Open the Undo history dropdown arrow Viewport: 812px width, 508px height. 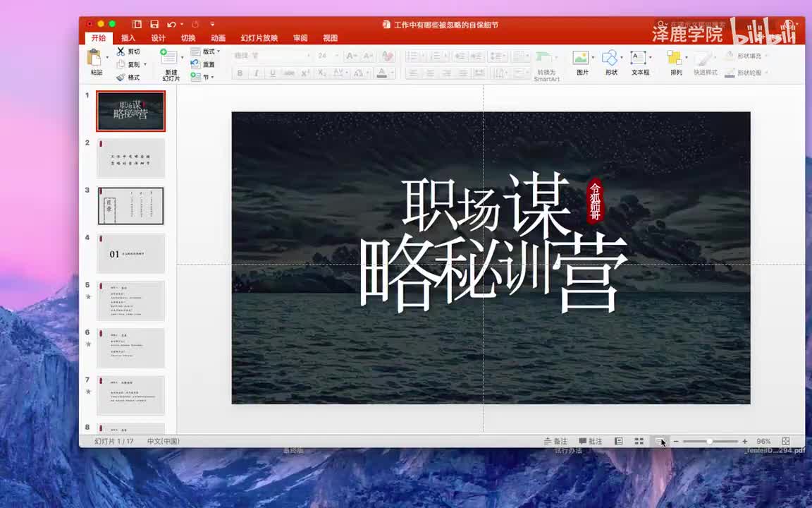pos(182,25)
